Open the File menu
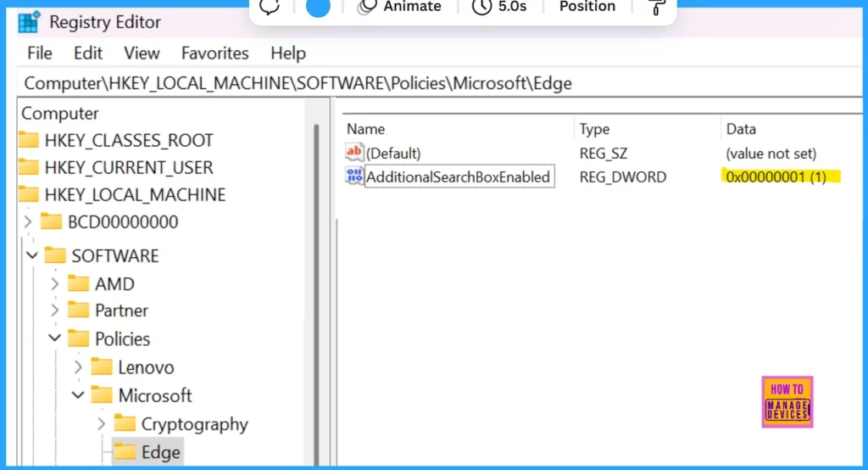The image size is (868, 470). (40, 53)
